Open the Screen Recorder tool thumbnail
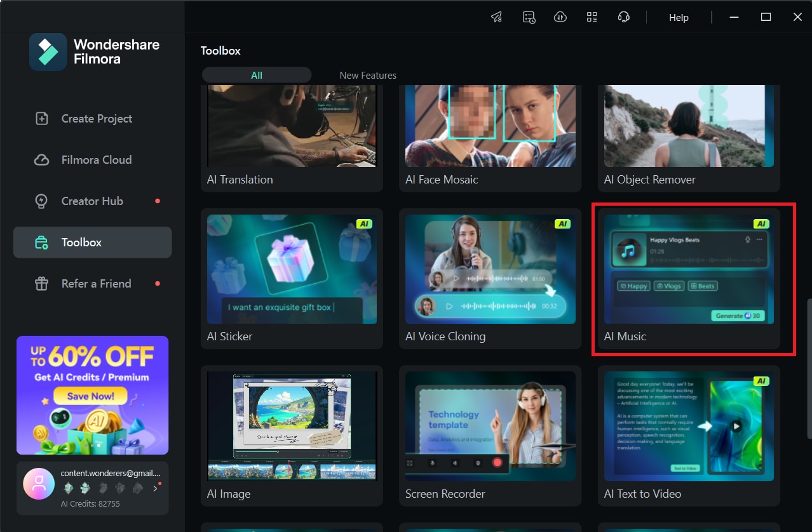Image resolution: width=812 pixels, height=532 pixels. (x=491, y=426)
